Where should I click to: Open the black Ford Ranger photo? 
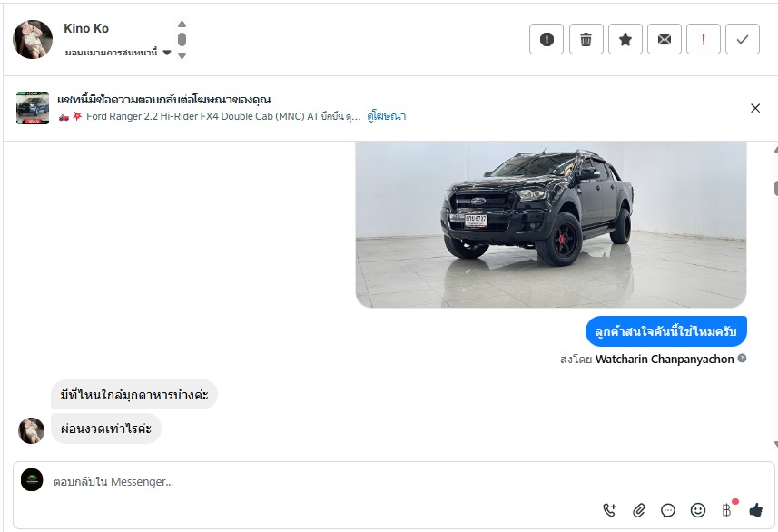pos(551,224)
